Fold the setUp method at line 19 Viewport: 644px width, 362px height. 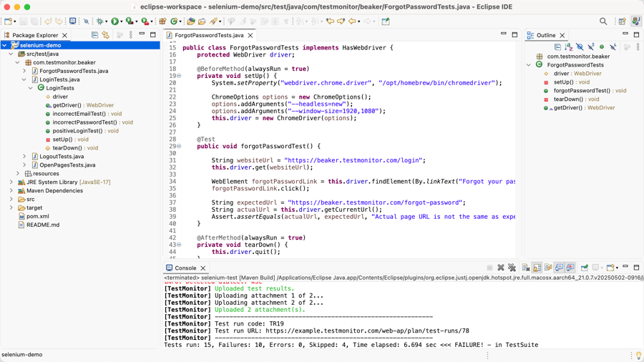point(179,76)
